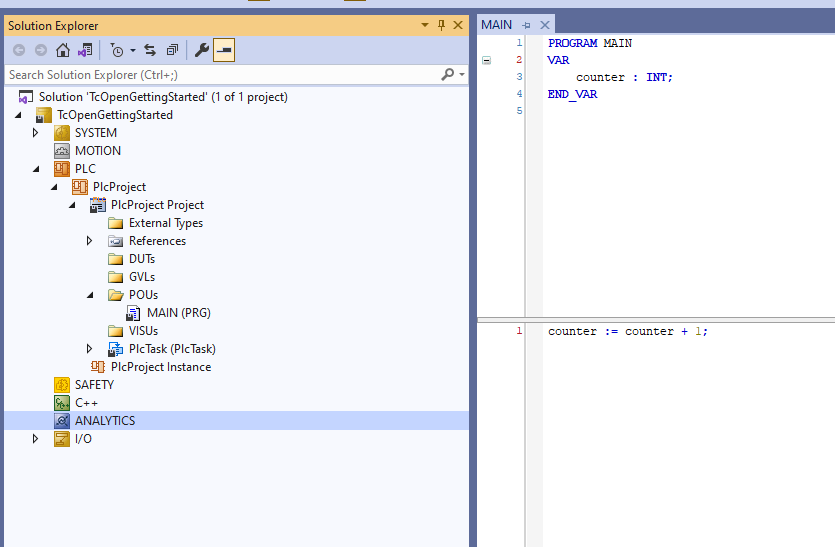Select External Types folder
The width and height of the screenshot is (835, 547).
click(166, 223)
